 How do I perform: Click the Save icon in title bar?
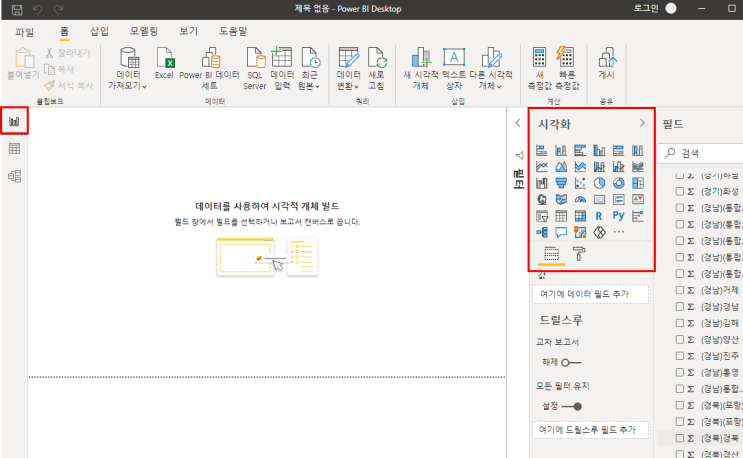17,9
